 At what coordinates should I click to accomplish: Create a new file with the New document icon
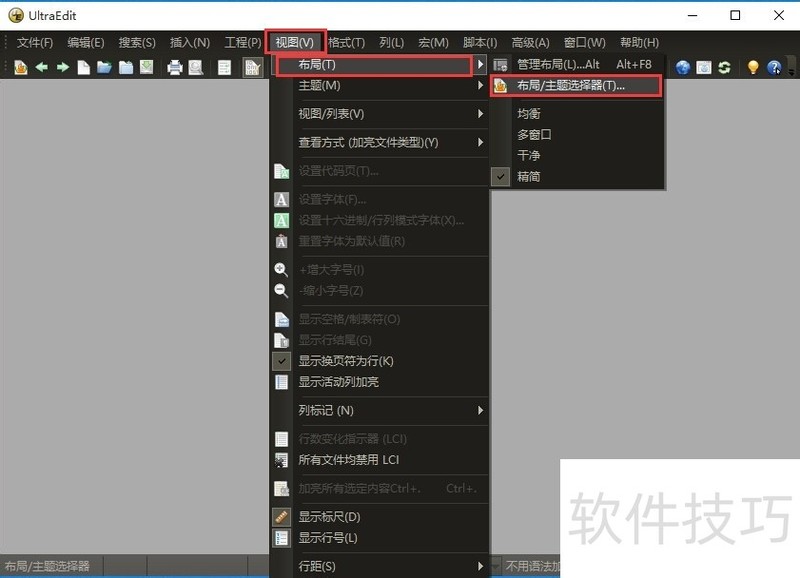pos(84,67)
